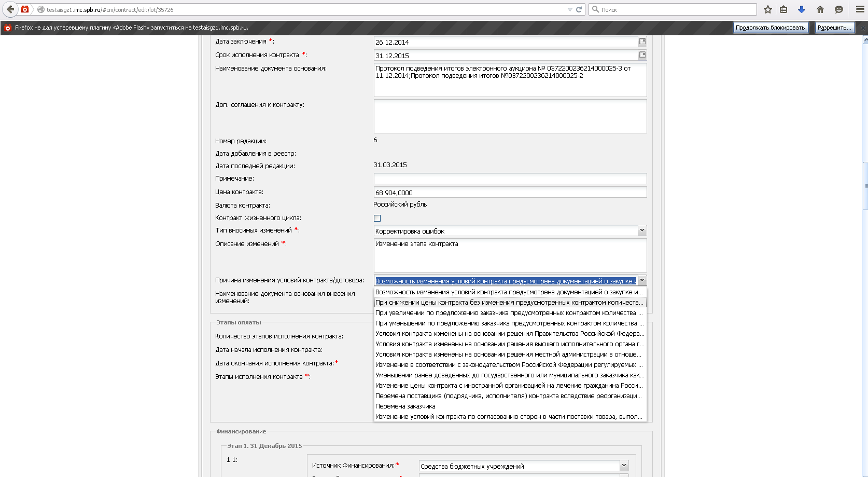Select option Перемена поставщика (подрядчика, исполнителя)

coord(510,396)
